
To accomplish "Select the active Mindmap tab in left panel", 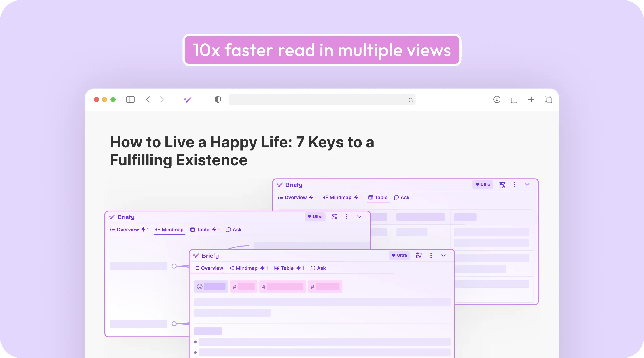I will pos(169,229).
